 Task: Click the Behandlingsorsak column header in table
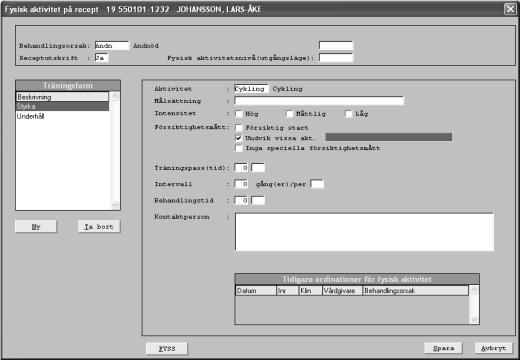pos(415,291)
